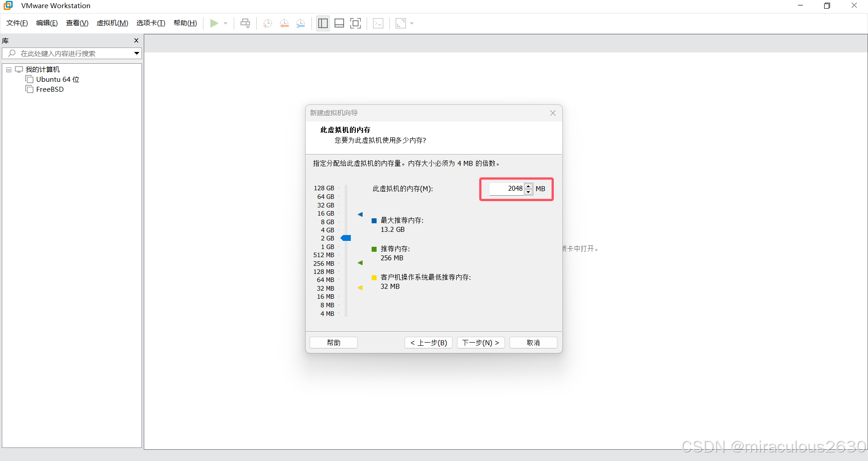The width and height of the screenshot is (868, 461).
Task: Click the 64 GB scale label
Action: [x=325, y=197]
